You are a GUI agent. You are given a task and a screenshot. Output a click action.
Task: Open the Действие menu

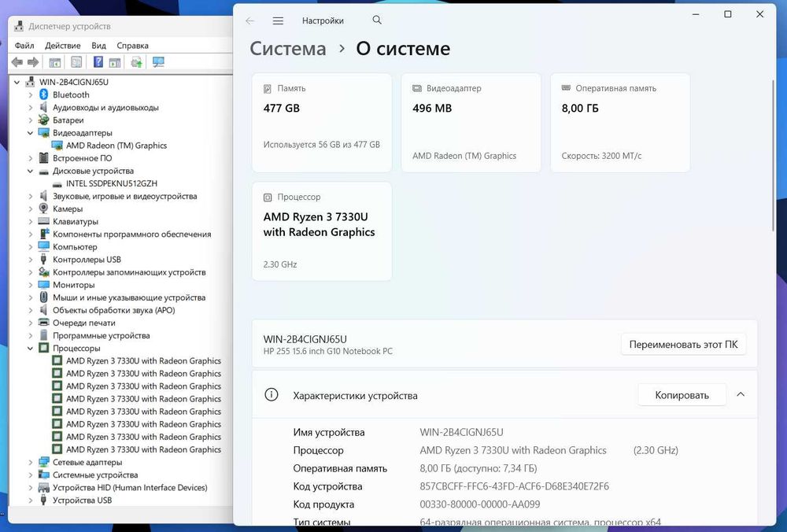point(63,45)
